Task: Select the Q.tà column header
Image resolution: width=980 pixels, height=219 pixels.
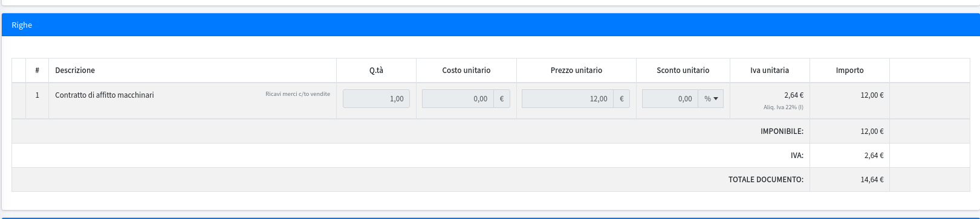Action: tap(376, 71)
